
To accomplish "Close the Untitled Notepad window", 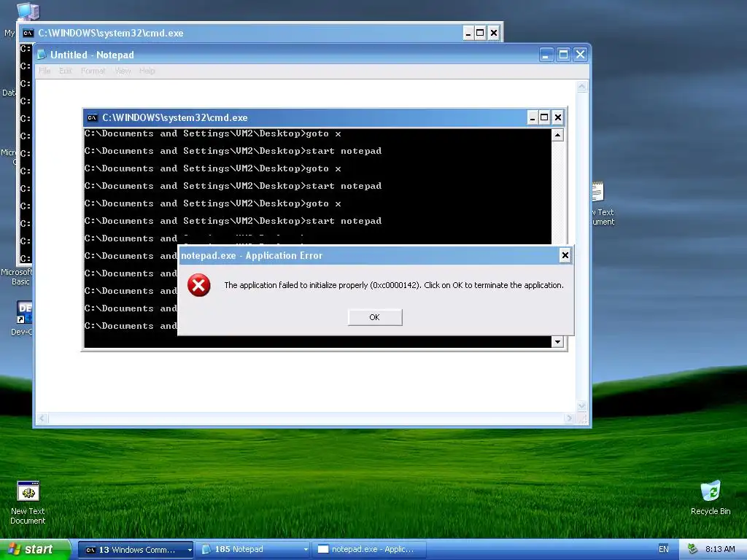I will pos(580,55).
